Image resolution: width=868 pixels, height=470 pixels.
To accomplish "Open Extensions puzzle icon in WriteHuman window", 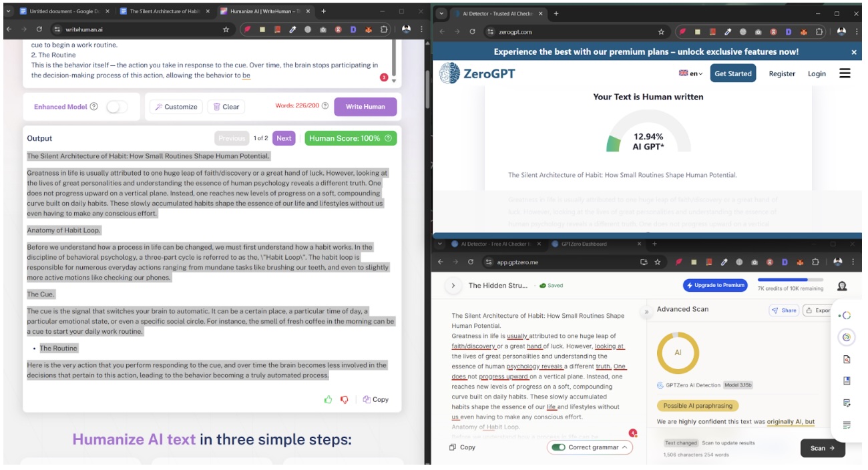I will coord(384,29).
